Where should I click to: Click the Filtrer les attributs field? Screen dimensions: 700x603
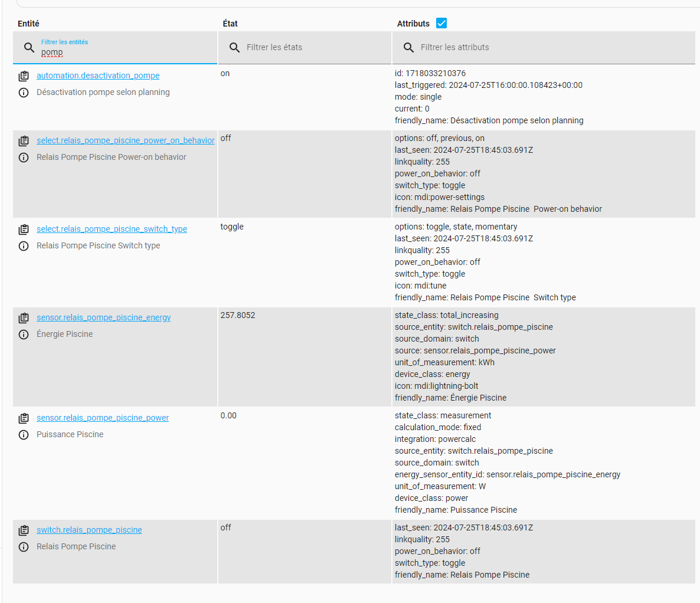[544, 48]
